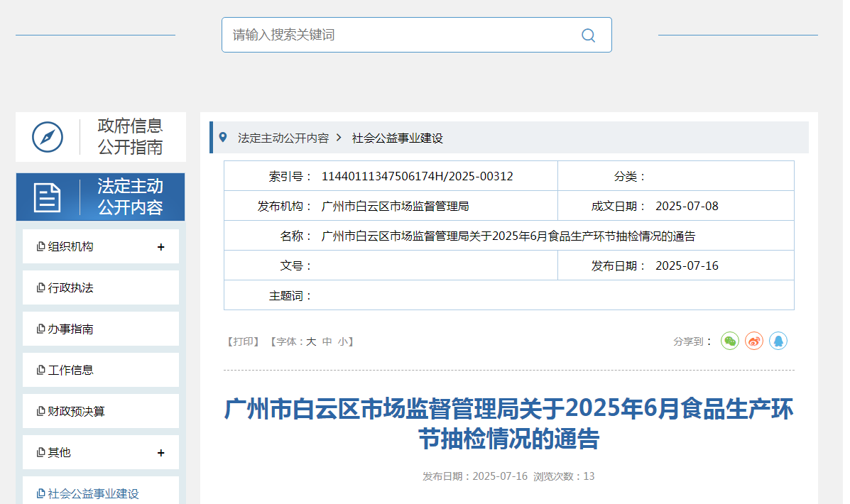850x504 pixels.
Task: Set font size to 中
Action: point(327,341)
